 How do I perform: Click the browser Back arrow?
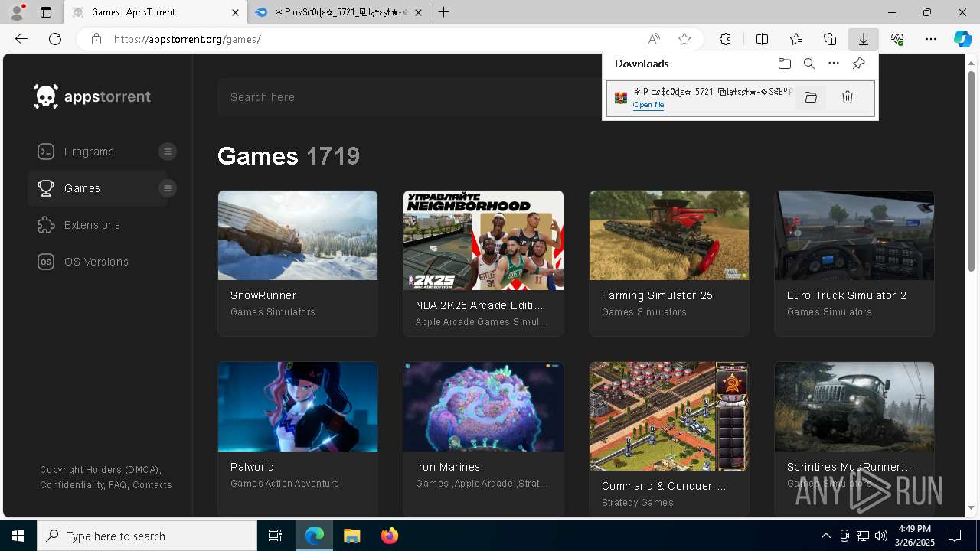click(x=21, y=39)
